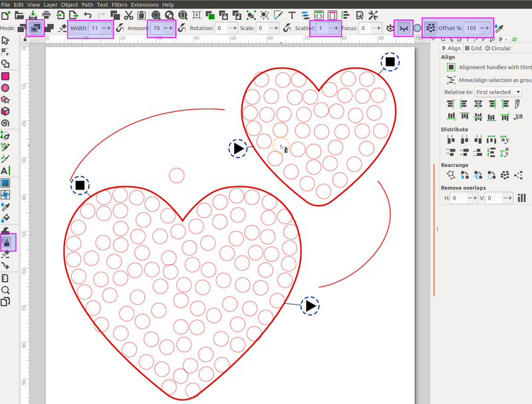
Task: Click the Print document icon
Action: tap(46, 15)
